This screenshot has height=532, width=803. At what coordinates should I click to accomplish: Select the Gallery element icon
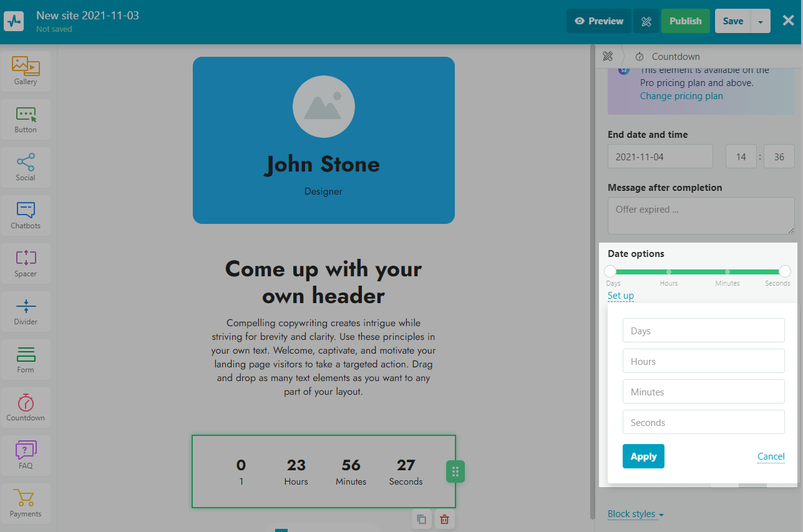[x=26, y=70]
